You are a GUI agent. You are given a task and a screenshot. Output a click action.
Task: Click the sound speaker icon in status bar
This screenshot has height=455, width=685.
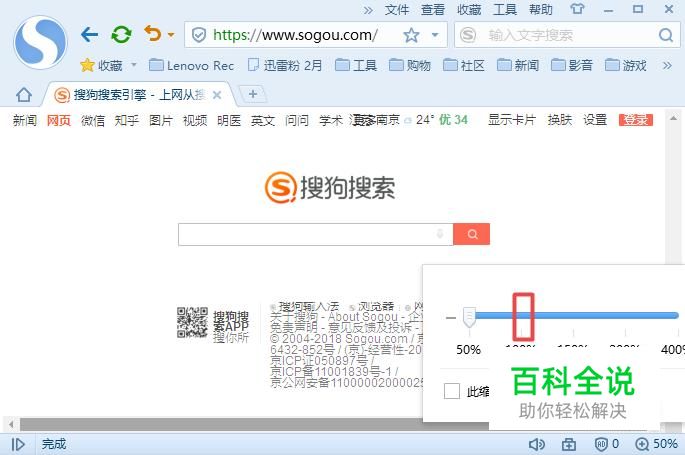pyautogui.click(x=536, y=444)
